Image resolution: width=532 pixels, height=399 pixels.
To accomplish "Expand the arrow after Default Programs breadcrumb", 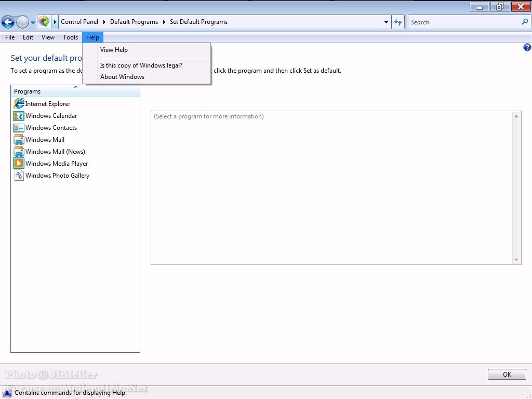I will 164,22.
